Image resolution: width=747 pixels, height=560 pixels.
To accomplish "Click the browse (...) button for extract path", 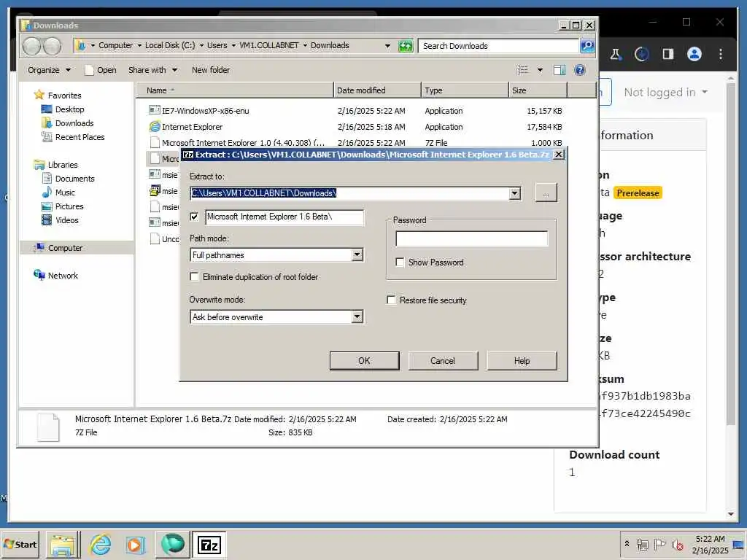I will pyautogui.click(x=546, y=193).
